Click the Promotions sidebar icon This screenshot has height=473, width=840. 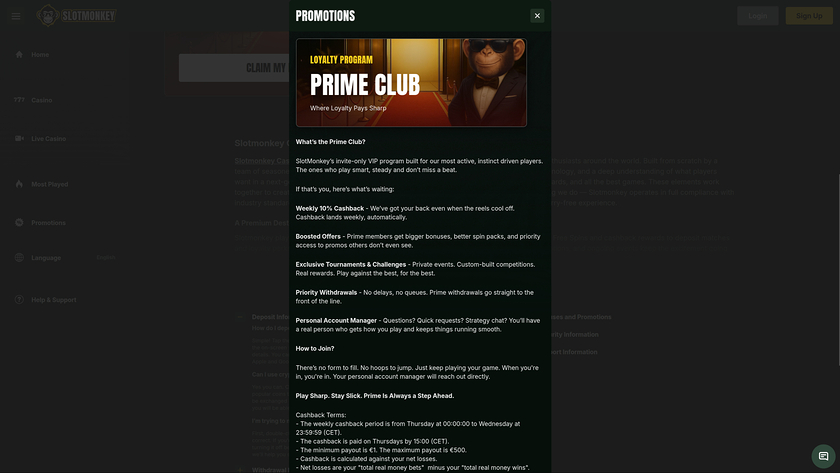(x=19, y=222)
